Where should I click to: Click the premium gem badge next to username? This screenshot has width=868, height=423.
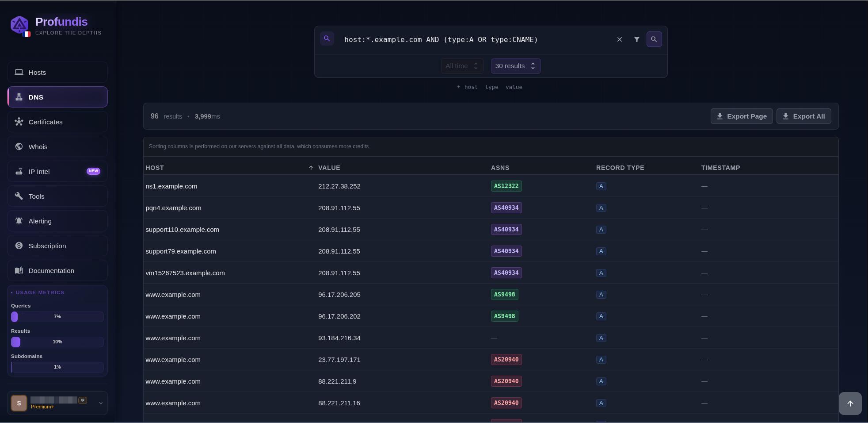(x=82, y=400)
